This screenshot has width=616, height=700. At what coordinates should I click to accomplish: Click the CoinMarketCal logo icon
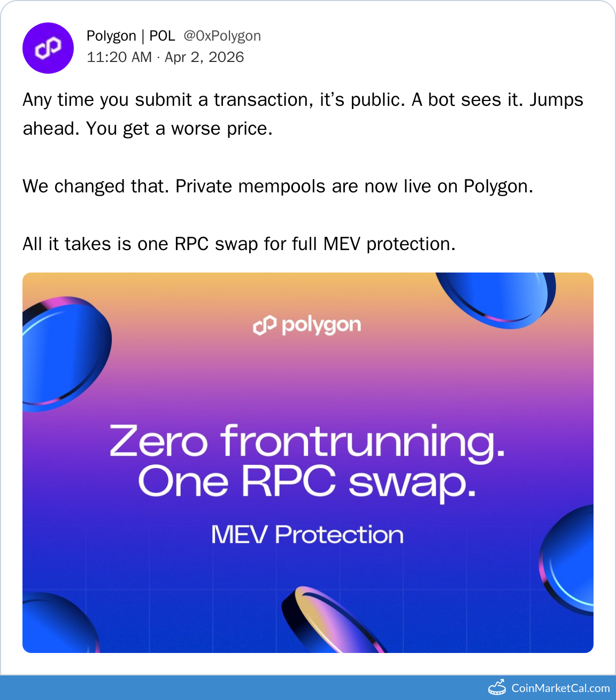(497, 687)
